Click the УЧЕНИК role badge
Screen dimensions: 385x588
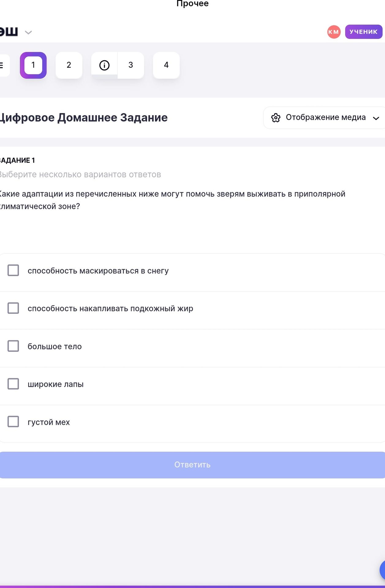[364, 32]
